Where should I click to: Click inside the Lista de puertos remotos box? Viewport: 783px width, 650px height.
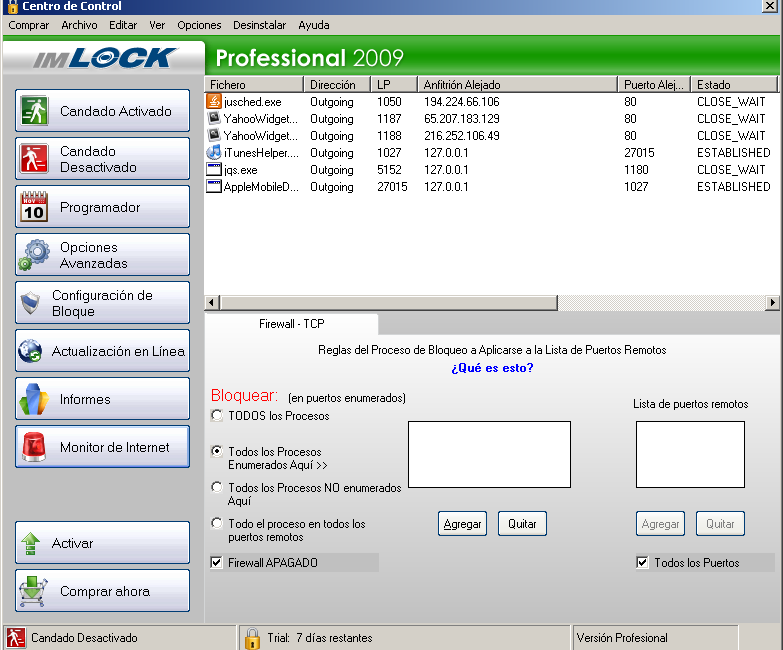point(690,454)
